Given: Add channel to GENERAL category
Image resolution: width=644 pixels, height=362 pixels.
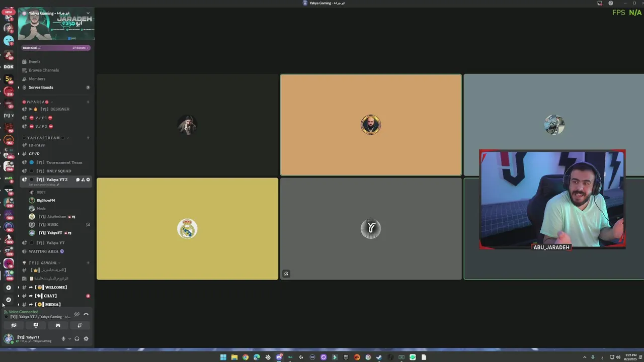Looking at the screenshot, I should pyautogui.click(x=88, y=262).
